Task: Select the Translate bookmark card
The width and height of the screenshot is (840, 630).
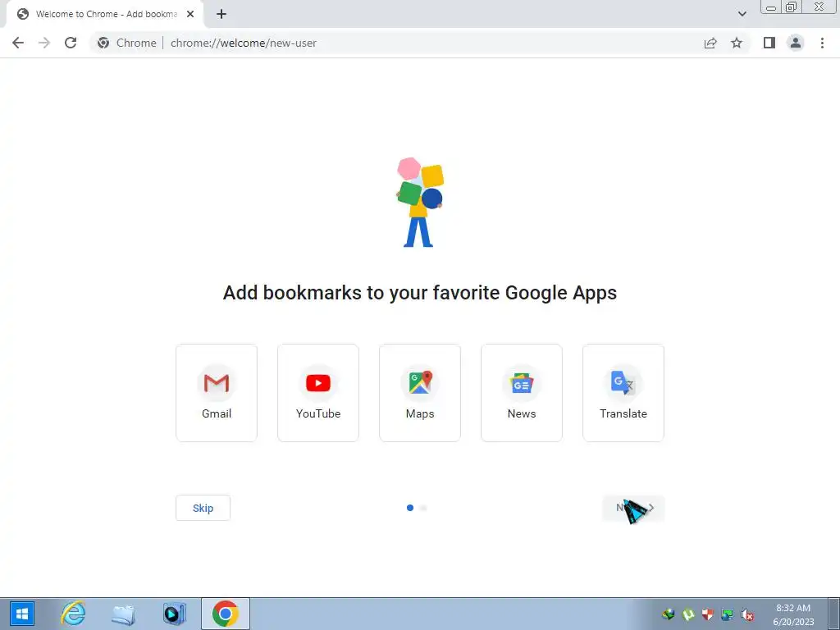Action: [x=623, y=393]
